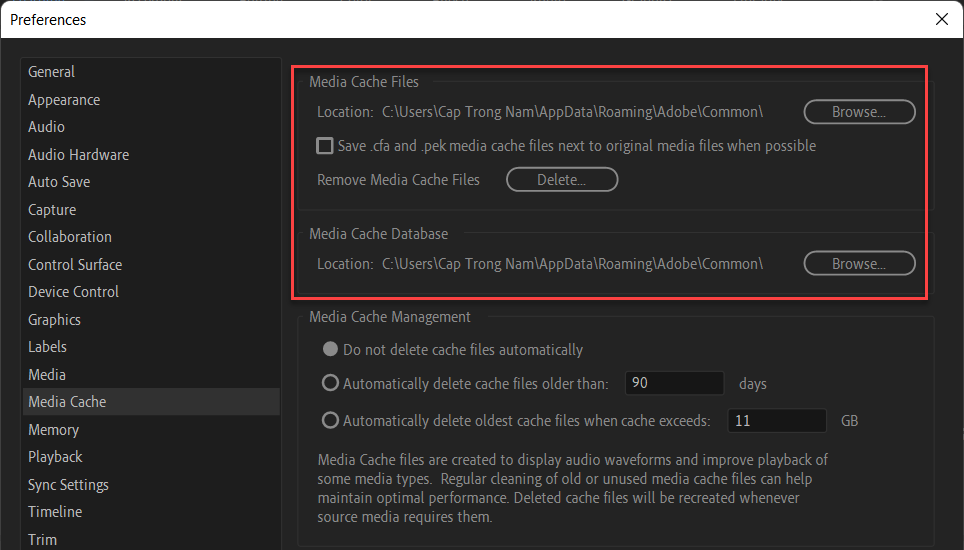Click the Media Cache Database location path
The image size is (964, 550).
[x=572, y=264]
